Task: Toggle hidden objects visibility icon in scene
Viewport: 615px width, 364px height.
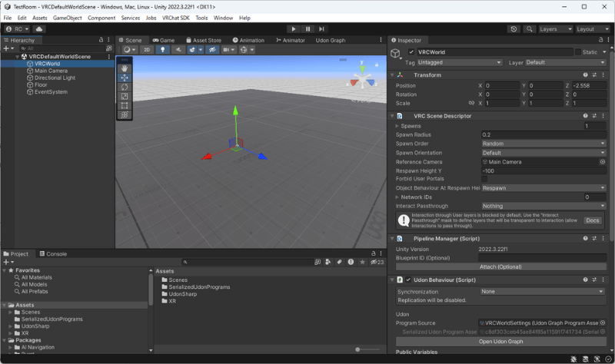Action: (212, 50)
